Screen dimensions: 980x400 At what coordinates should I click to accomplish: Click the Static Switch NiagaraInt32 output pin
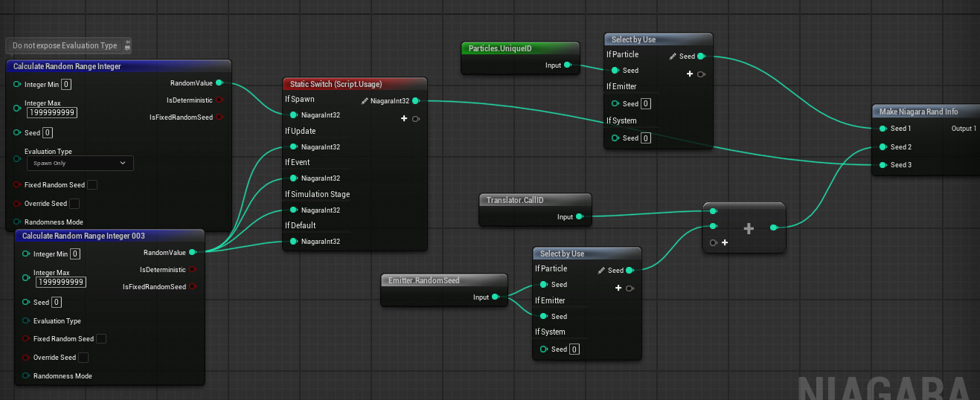(x=415, y=100)
